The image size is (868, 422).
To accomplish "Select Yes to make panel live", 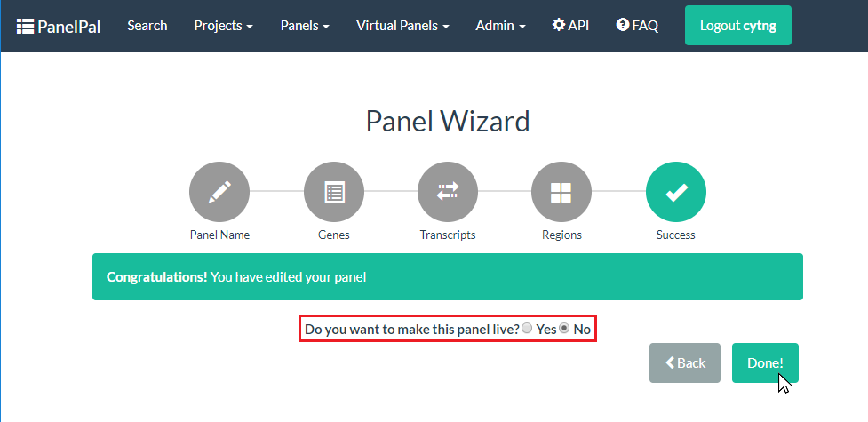I will pos(527,329).
